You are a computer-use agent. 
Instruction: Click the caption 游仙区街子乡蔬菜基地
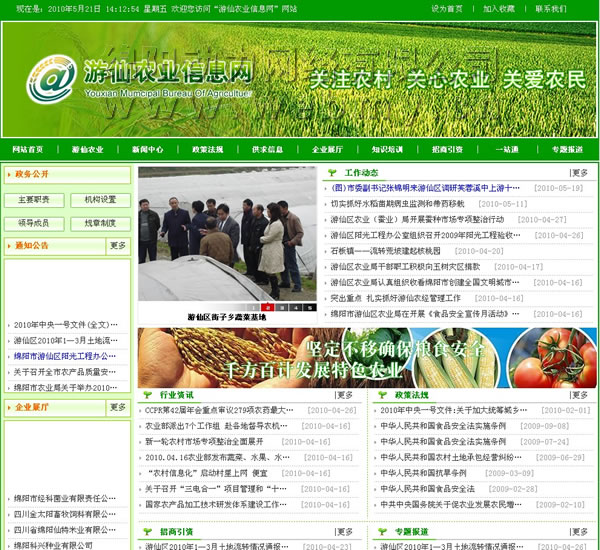pos(227,317)
